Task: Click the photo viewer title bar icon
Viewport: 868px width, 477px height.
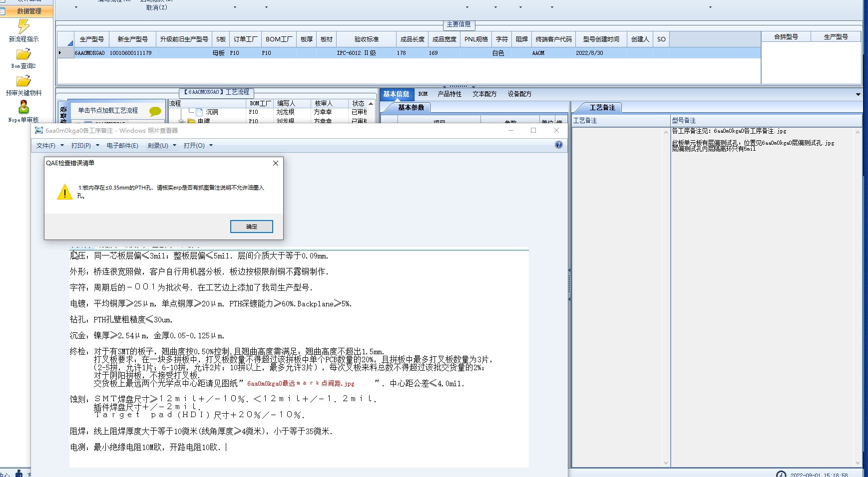Action: point(38,130)
